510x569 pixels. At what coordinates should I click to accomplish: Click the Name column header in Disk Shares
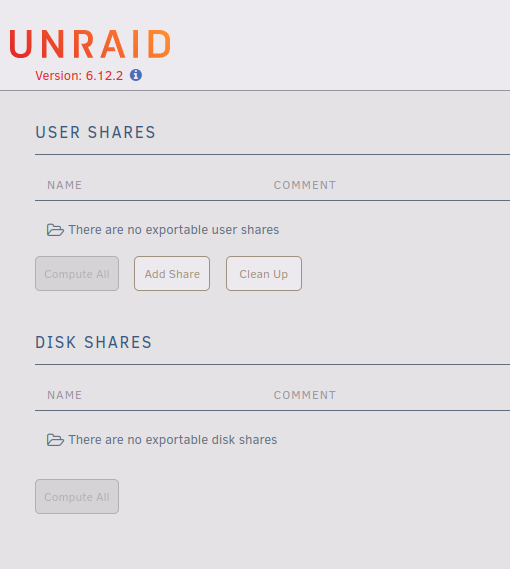[65, 395]
